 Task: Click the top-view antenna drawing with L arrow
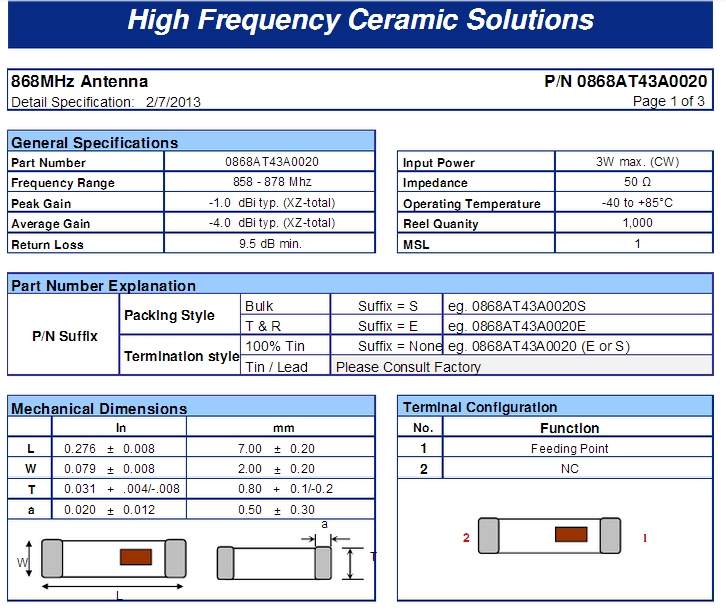[114, 558]
